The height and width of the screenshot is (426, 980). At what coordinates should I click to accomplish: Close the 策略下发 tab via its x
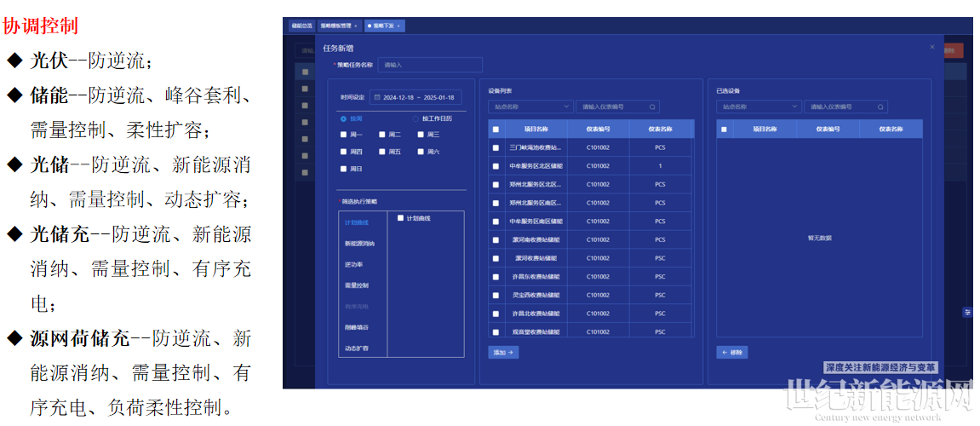point(398,26)
